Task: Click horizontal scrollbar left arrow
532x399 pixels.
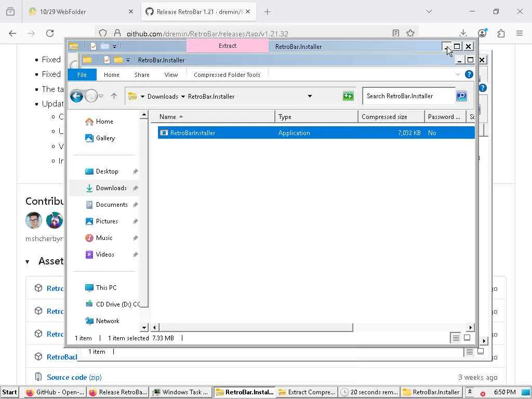Action: click(x=154, y=327)
